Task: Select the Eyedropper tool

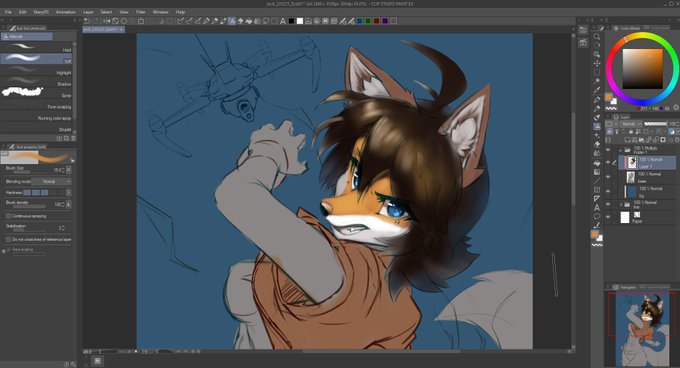Action: click(x=597, y=90)
